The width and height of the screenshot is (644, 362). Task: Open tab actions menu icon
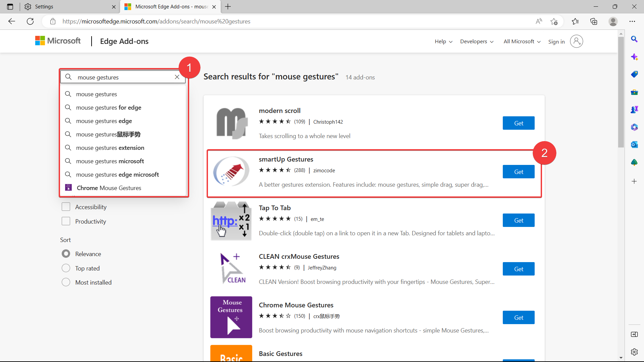click(10, 7)
